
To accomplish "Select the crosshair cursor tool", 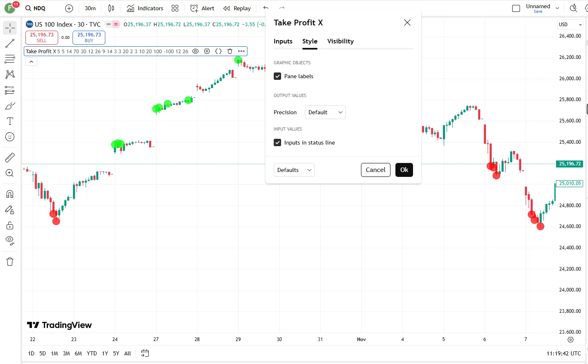I will point(10,28).
